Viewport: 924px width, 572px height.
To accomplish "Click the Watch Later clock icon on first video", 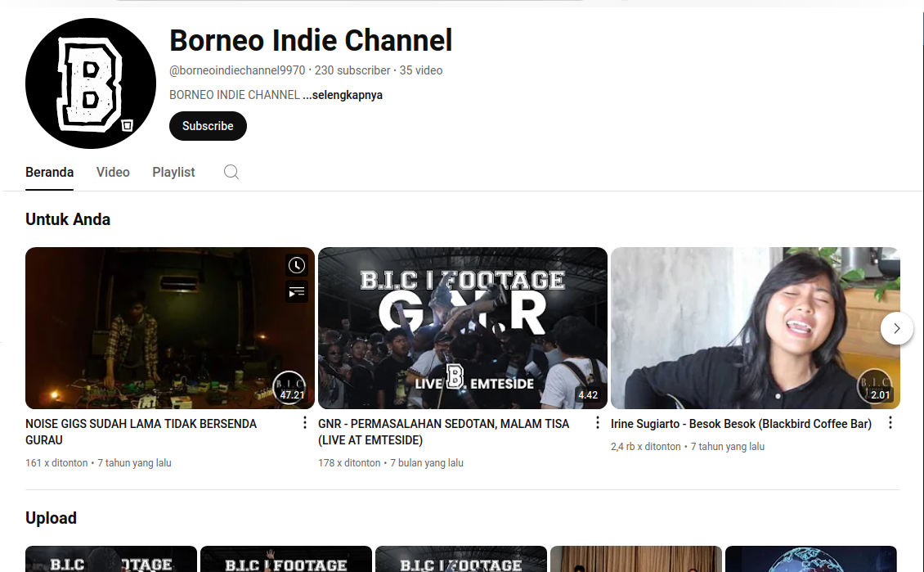I will (x=297, y=265).
